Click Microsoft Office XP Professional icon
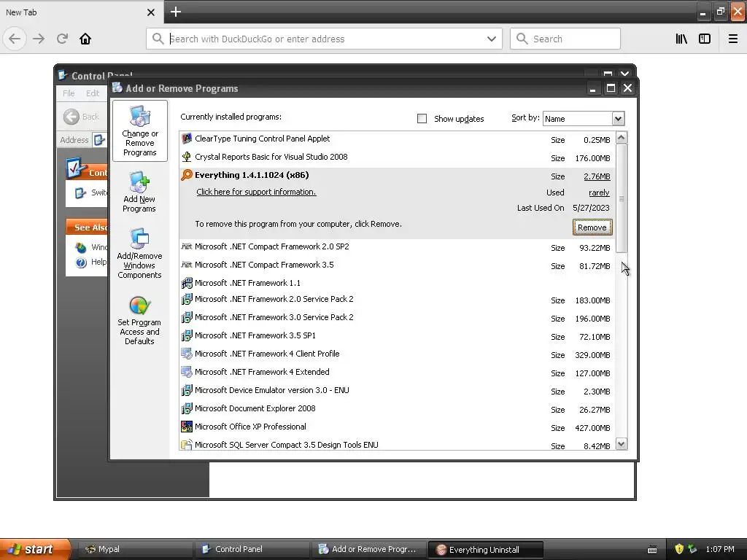 187,427
